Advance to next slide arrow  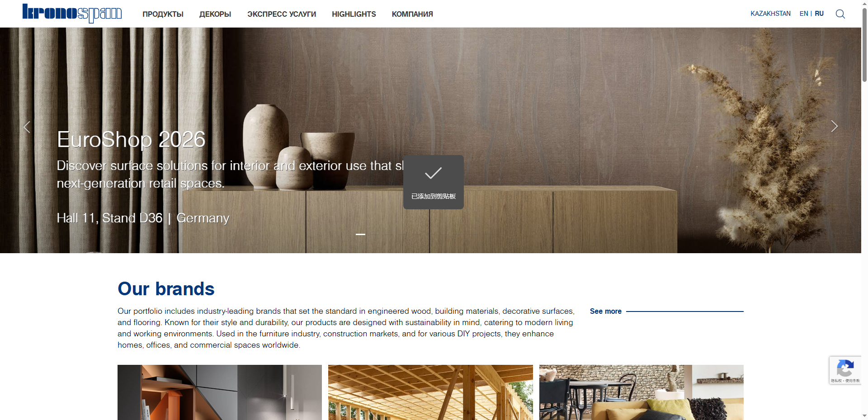click(834, 127)
